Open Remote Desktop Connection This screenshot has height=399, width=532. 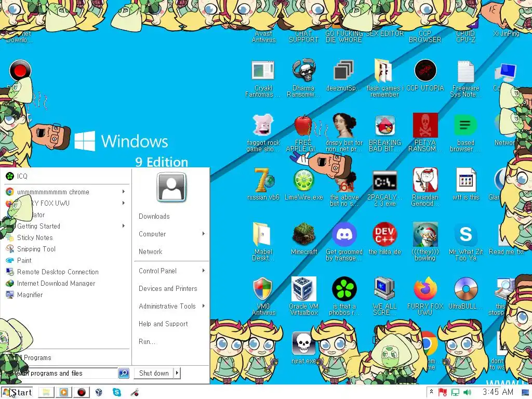(66, 272)
